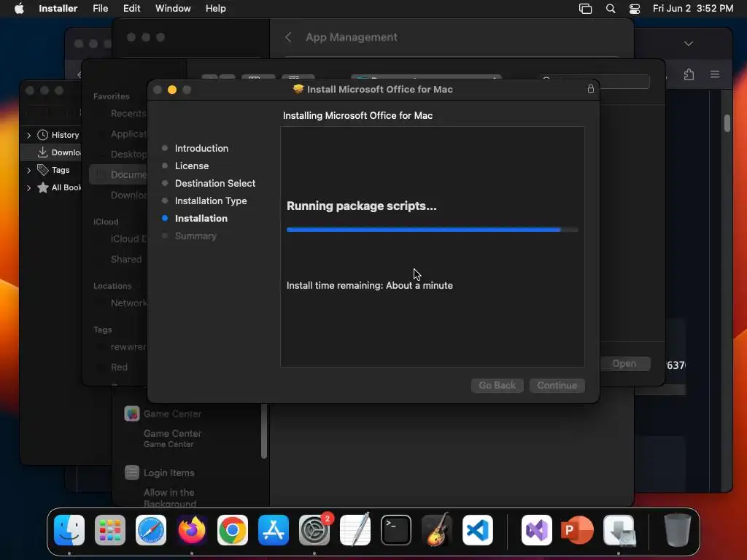Click the extensions puzzle icon in browser window

point(689,74)
